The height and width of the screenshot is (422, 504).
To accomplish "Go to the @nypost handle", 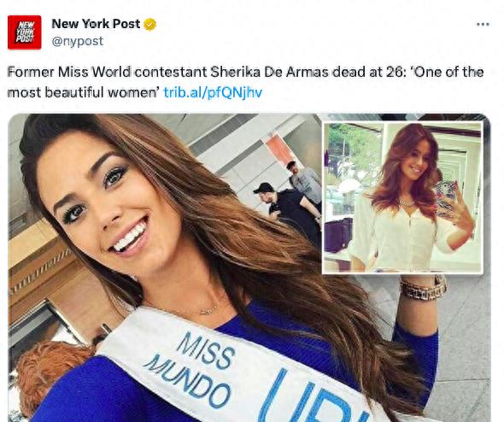I will [78, 41].
